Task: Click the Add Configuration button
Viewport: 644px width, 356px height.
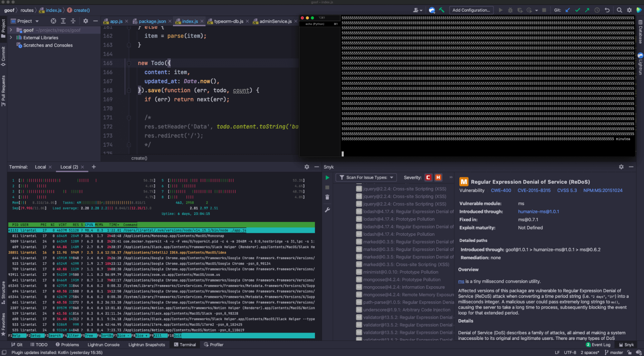Action: pos(471,10)
